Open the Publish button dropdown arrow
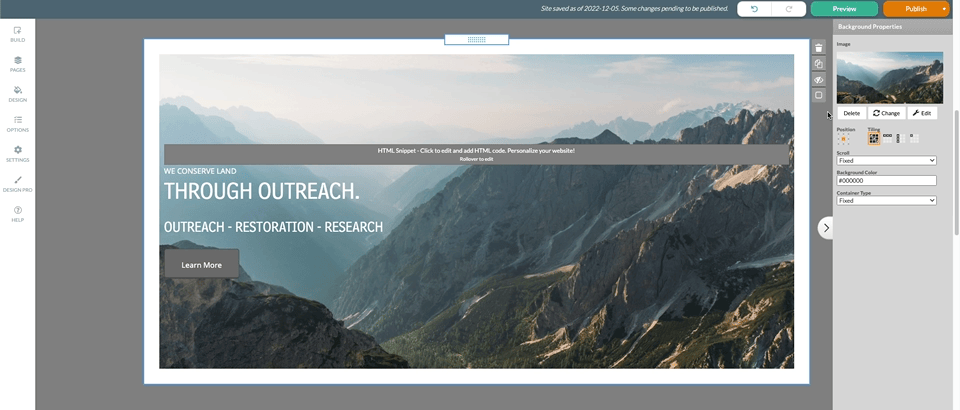Image resolution: width=960 pixels, height=410 pixels. point(944,9)
